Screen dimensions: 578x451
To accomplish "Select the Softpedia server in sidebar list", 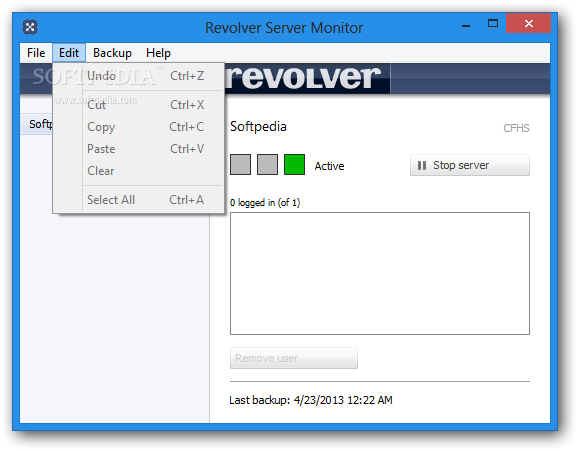I will 37,124.
